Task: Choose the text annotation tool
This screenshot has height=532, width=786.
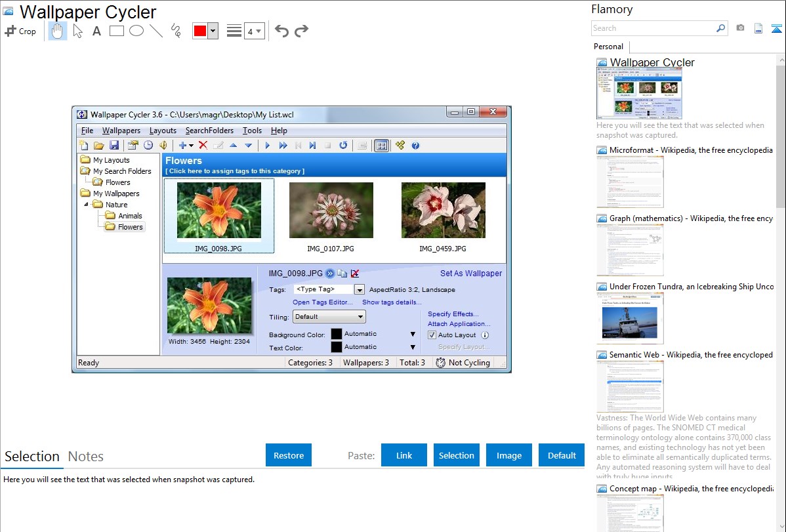Action: (x=96, y=31)
